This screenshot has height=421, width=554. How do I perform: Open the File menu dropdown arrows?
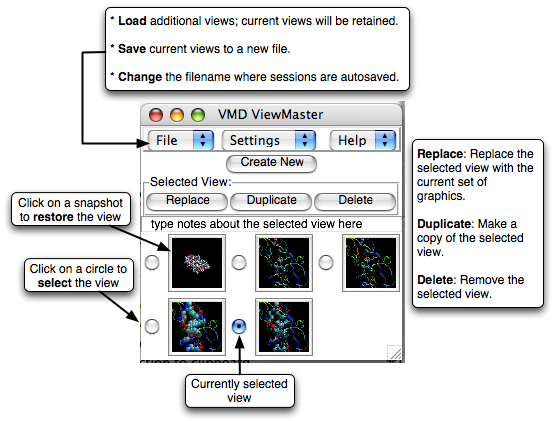pos(203,140)
